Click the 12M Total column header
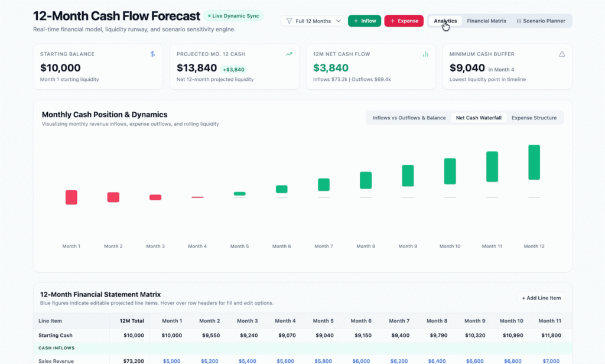 tap(132, 321)
